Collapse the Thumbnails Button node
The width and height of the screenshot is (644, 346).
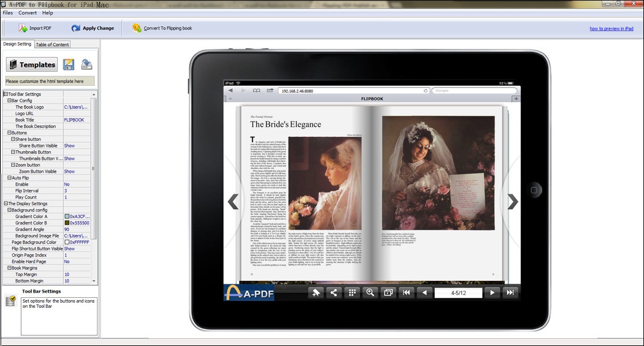point(13,152)
